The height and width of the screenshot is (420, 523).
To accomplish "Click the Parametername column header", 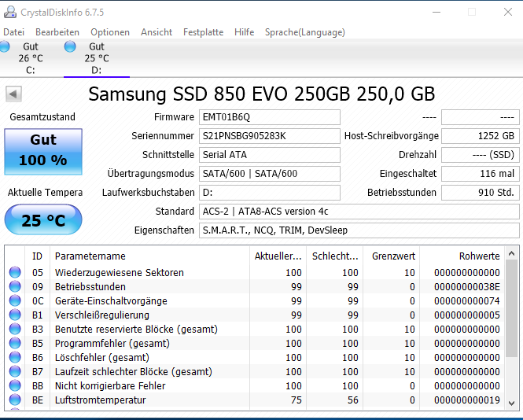I will (149, 256).
